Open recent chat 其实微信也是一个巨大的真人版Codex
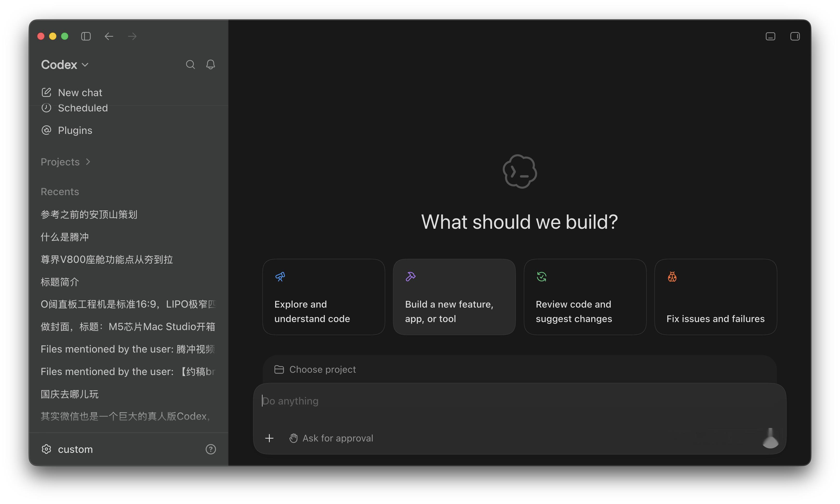This screenshot has width=840, height=504. click(x=129, y=416)
